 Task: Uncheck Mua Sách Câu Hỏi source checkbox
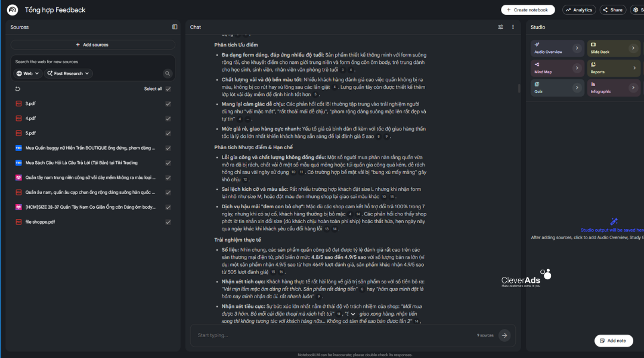[x=168, y=163]
